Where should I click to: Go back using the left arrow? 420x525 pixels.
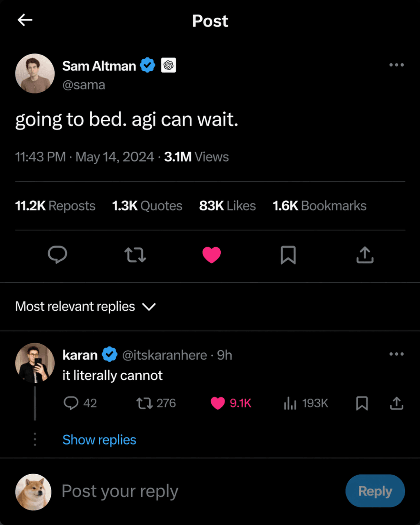click(25, 20)
